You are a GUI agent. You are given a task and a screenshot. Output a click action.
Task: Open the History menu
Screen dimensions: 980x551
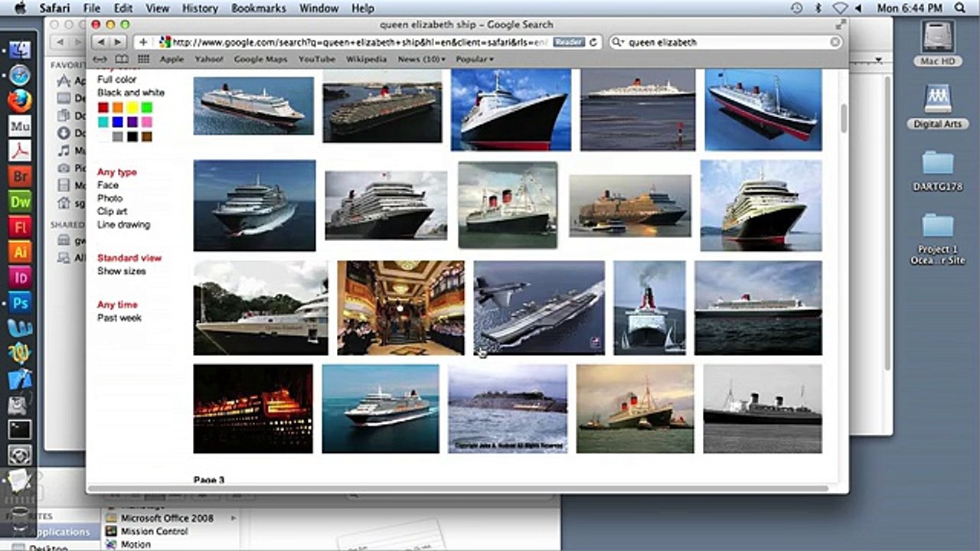click(200, 8)
